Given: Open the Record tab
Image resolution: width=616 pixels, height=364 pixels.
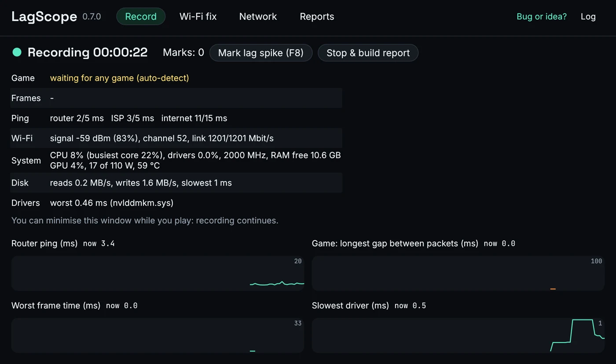Looking at the screenshot, I should coord(141,16).
